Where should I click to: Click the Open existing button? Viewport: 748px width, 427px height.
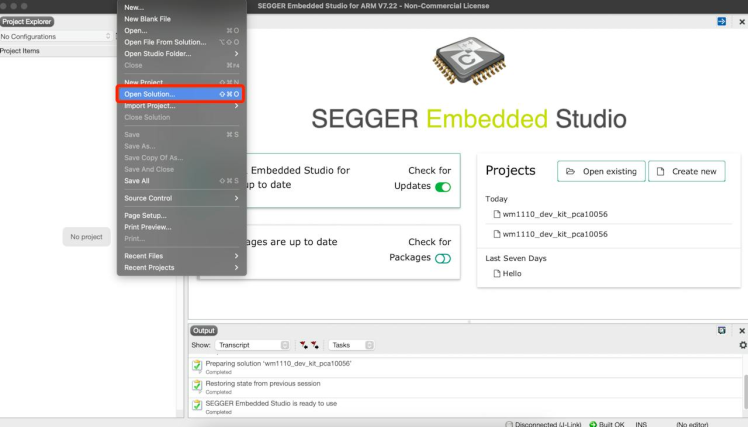(601, 171)
